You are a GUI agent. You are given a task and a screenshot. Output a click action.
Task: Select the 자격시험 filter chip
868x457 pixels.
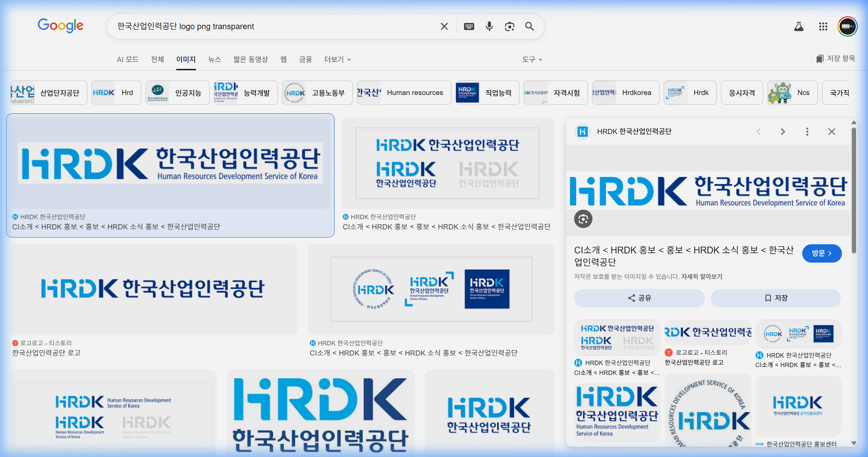click(556, 93)
